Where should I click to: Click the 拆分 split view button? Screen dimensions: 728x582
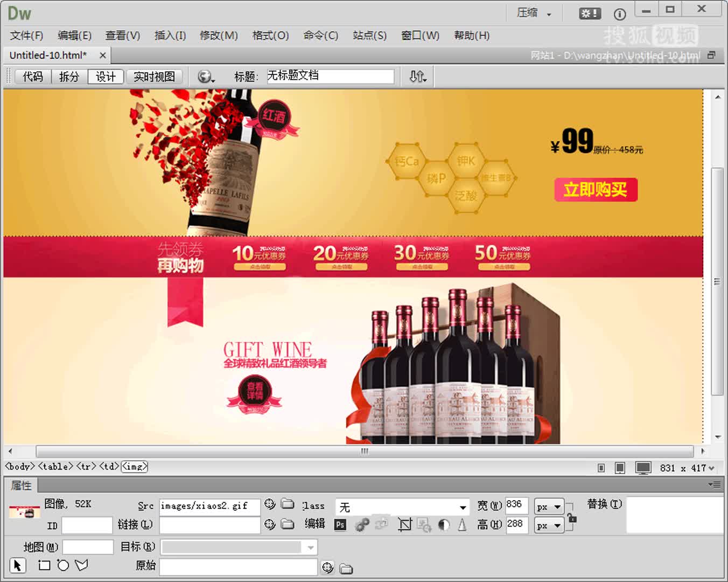69,77
